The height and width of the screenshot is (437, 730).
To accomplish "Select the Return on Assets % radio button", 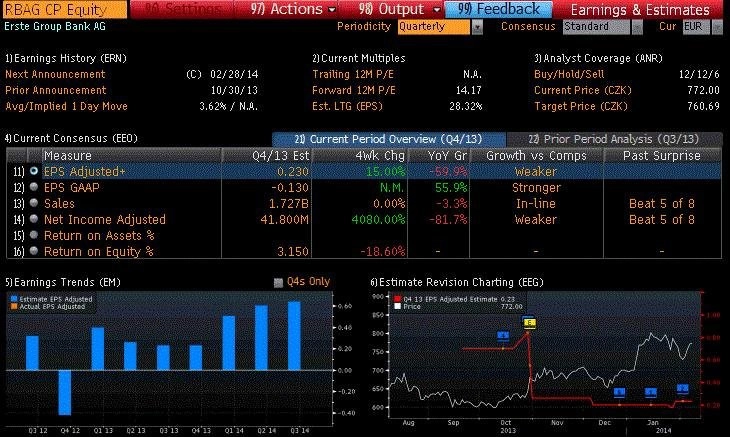I will click(x=34, y=235).
